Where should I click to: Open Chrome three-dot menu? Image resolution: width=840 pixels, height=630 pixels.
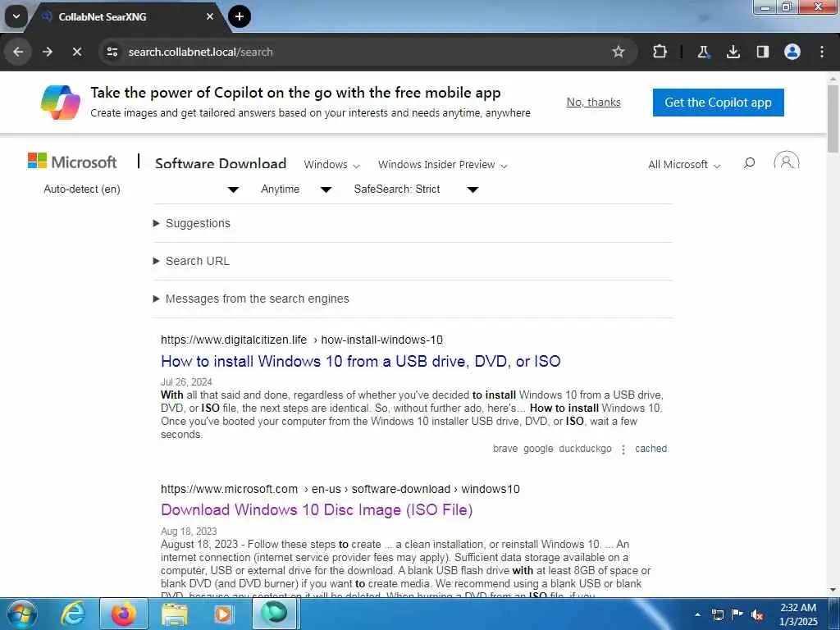pyautogui.click(x=822, y=52)
